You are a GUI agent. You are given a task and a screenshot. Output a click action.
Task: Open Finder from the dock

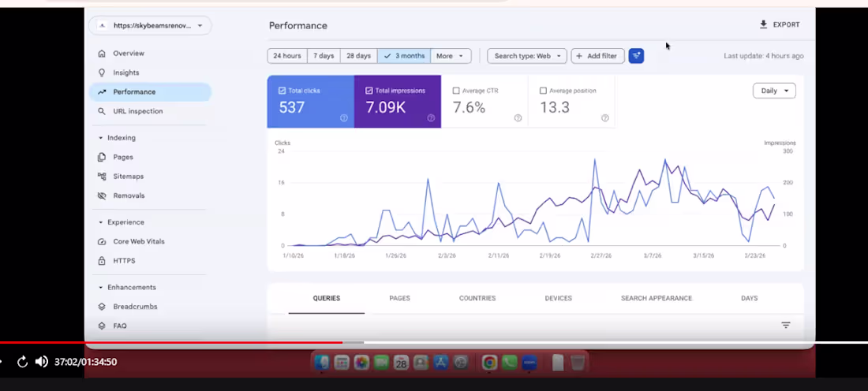pos(322,363)
